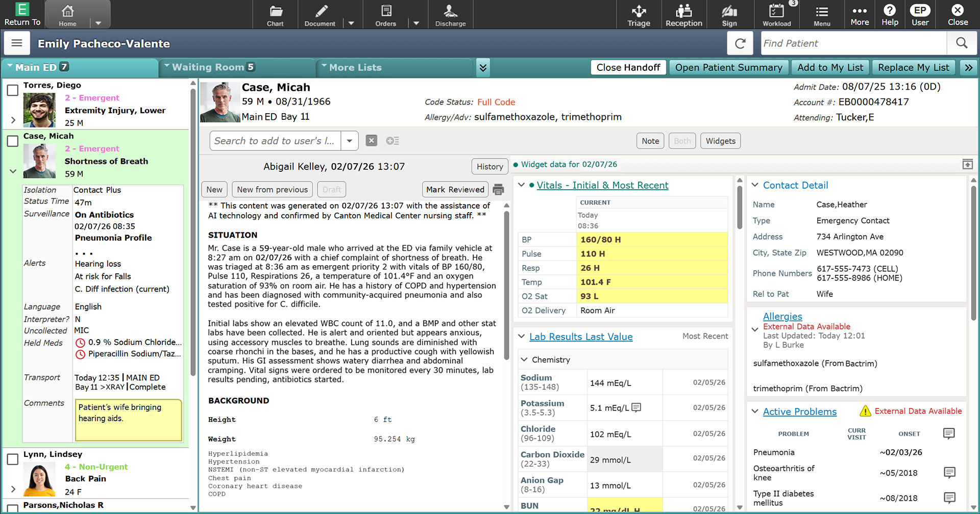The image size is (980, 514).
Task: Collapse the Chemistry section
Action: [x=524, y=359]
